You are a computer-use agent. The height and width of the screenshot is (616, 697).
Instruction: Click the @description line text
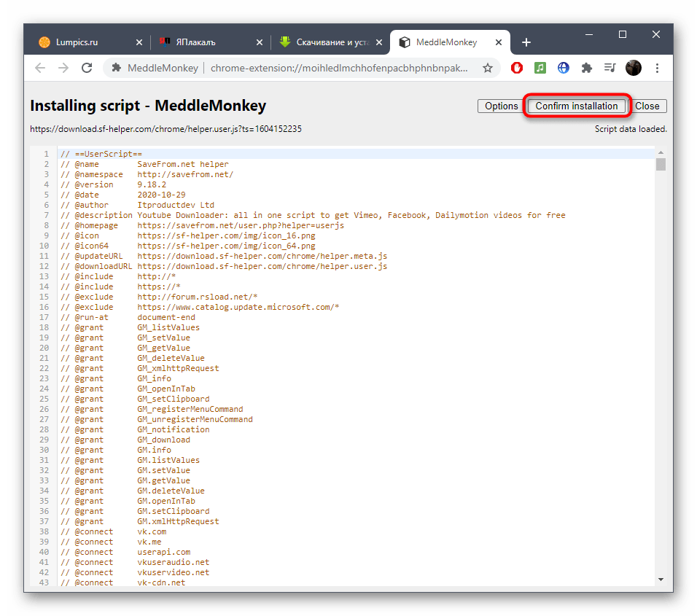313,215
